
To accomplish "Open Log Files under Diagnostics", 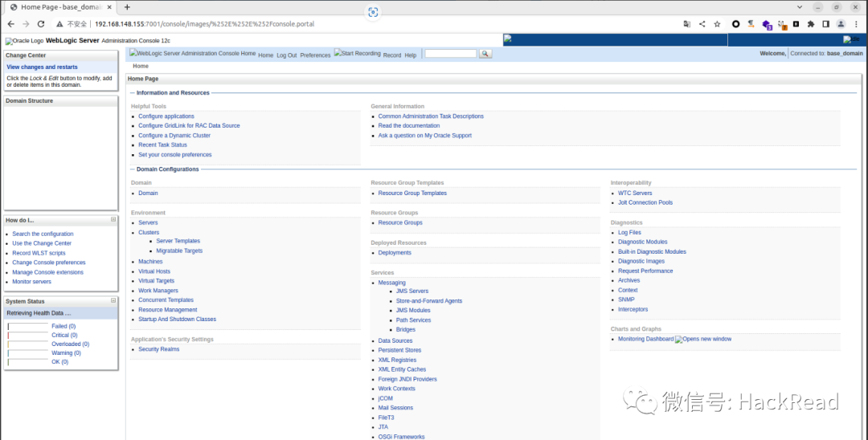I will 629,232.
